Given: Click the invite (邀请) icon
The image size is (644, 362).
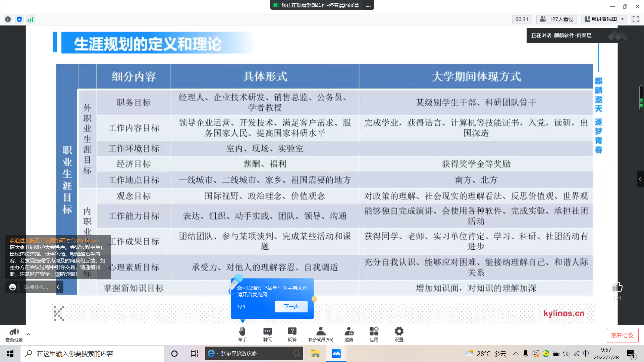Looking at the screenshot, I should pyautogui.click(x=349, y=332).
